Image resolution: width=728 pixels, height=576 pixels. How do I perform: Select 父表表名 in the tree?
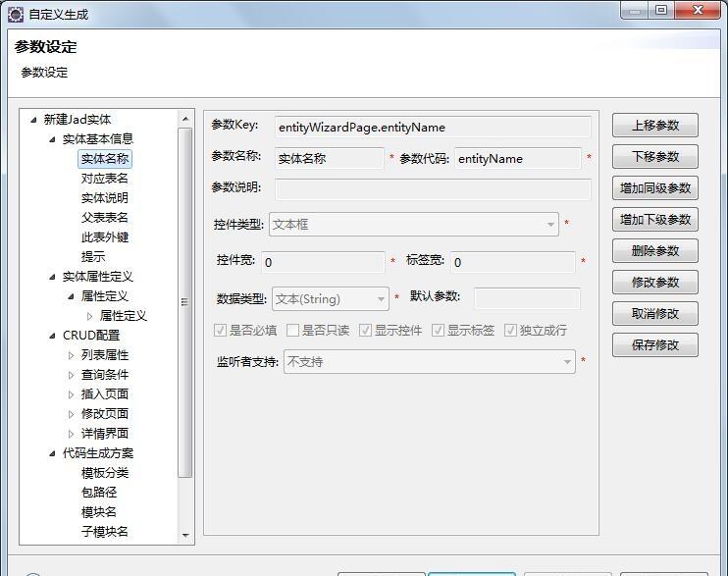point(105,218)
